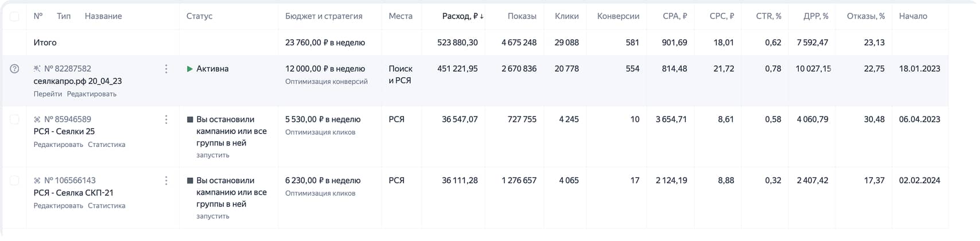980x241 pixels.
Task: Open Статистика for РСЯ - Сеялка СКП-21
Action: pos(106,206)
